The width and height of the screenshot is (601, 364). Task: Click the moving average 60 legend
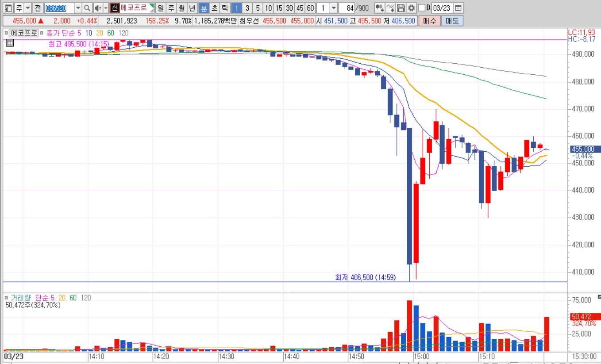(x=111, y=33)
